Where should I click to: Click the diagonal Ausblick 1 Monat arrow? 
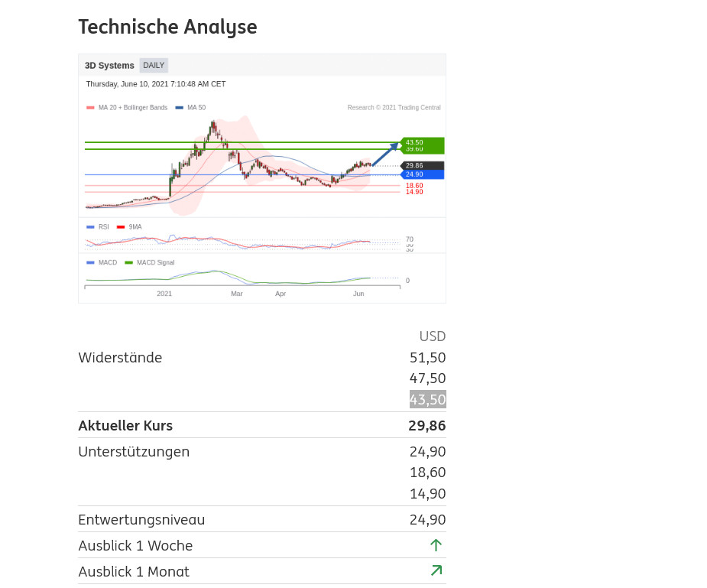(x=436, y=570)
